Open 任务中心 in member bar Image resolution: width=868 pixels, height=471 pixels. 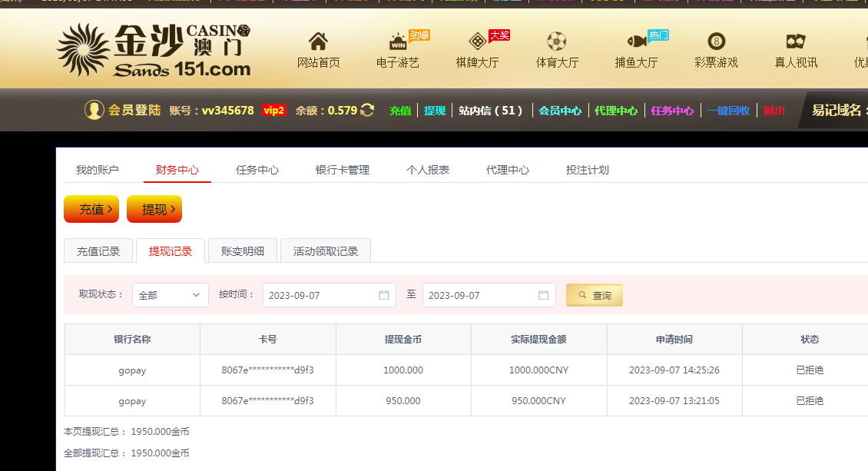672,111
